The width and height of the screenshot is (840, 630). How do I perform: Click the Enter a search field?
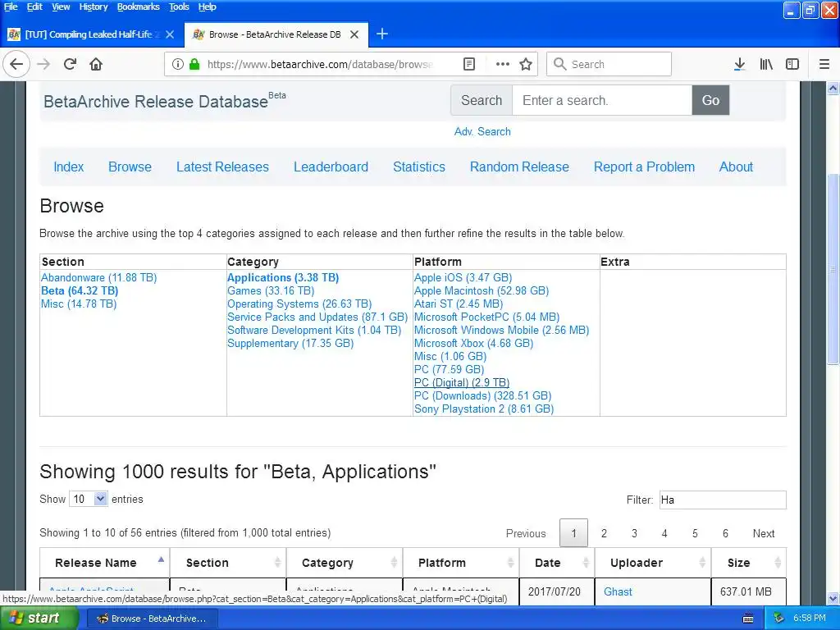tap(602, 100)
